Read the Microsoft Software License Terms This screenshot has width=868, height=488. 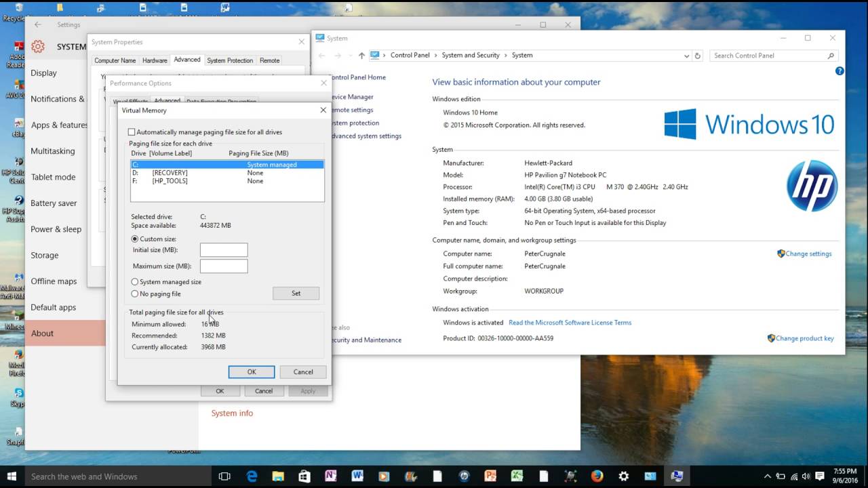point(570,323)
